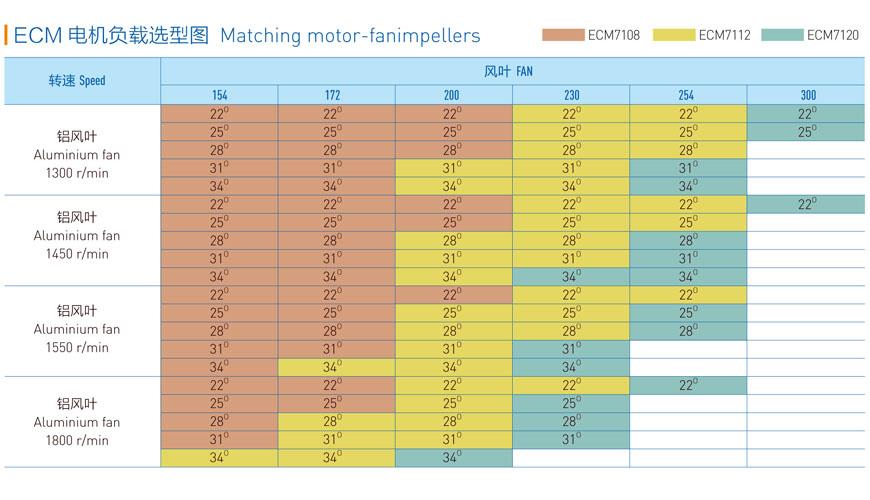Click the 风叶 FAN header cell
The height and width of the screenshot is (500, 870).
point(513,71)
